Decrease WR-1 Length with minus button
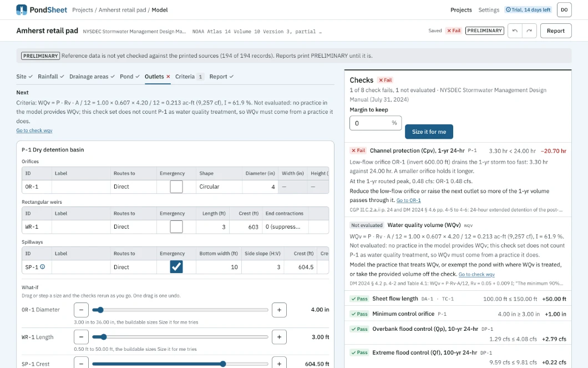 [81, 337]
